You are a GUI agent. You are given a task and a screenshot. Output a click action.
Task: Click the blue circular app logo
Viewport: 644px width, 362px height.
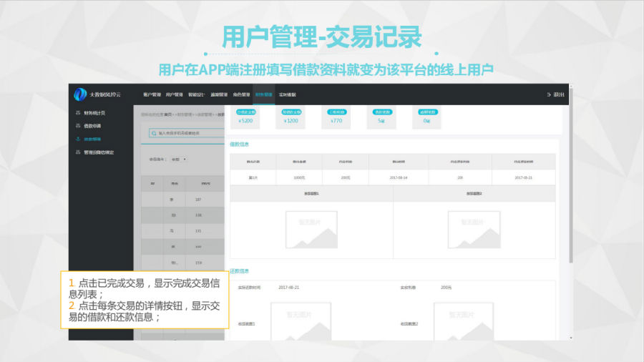tap(80, 94)
